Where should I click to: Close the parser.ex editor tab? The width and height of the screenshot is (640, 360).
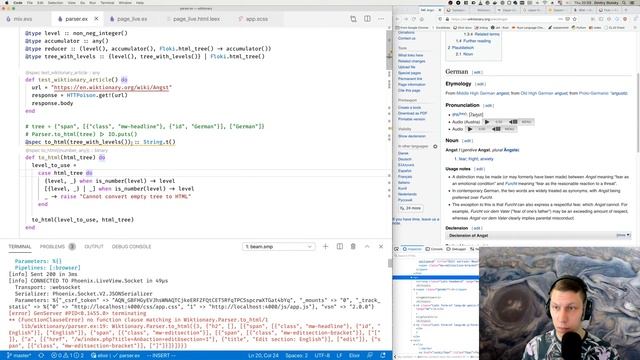coord(96,19)
